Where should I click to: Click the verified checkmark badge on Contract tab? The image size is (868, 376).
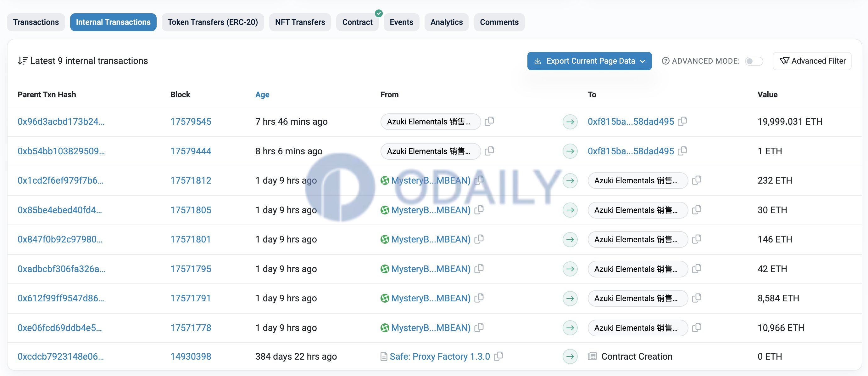pos(379,13)
